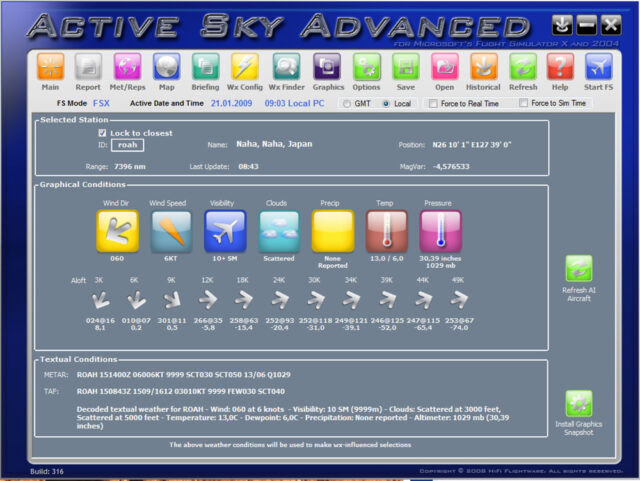The width and height of the screenshot is (640, 481).
Task: Open the Historical weather icon
Action: (483, 67)
